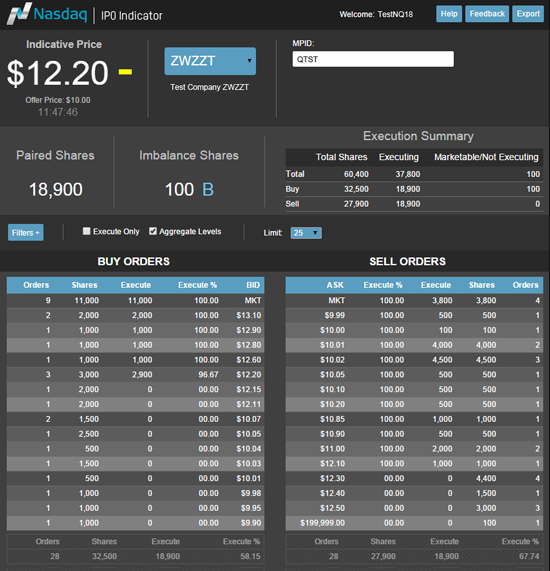Select the $12.15 bid row
Screen dimensions: 550x571
(135, 390)
